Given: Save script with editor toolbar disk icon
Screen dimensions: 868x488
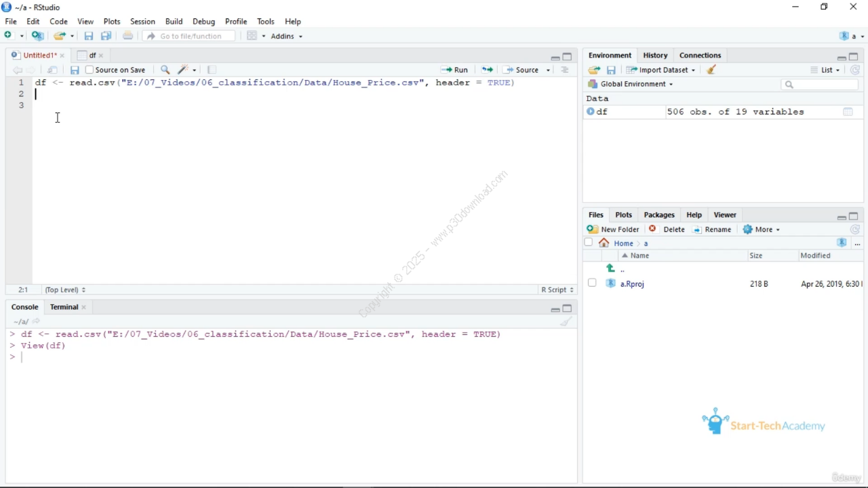Looking at the screenshot, I should 75,70.
